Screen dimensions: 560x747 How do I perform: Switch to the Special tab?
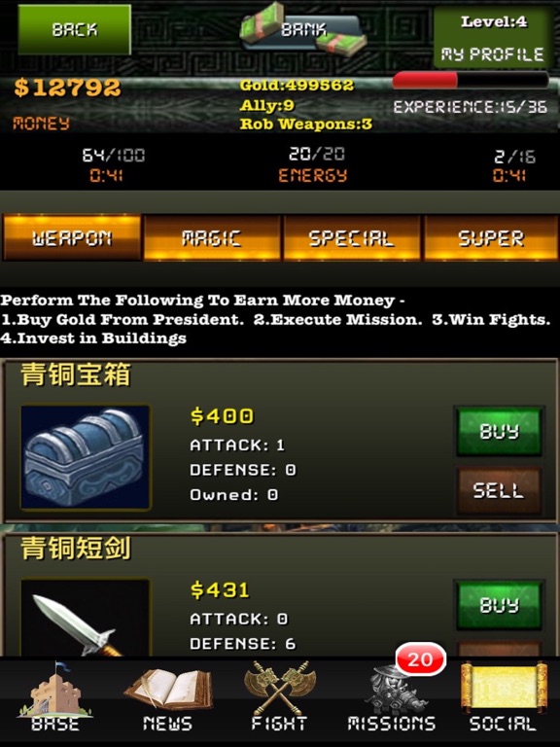(x=351, y=237)
